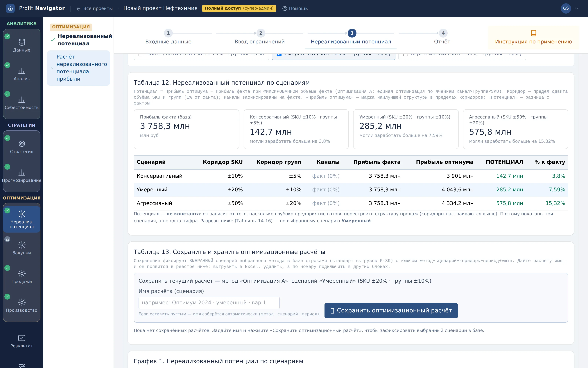Expand the user account dropdown chevron
588x368 pixels.
click(x=577, y=8)
